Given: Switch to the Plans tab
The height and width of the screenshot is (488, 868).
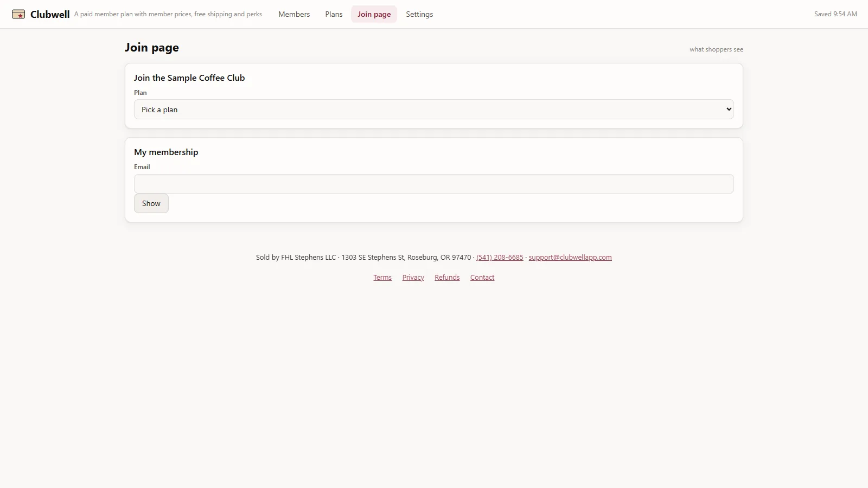Looking at the screenshot, I should [x=334, y=14].
